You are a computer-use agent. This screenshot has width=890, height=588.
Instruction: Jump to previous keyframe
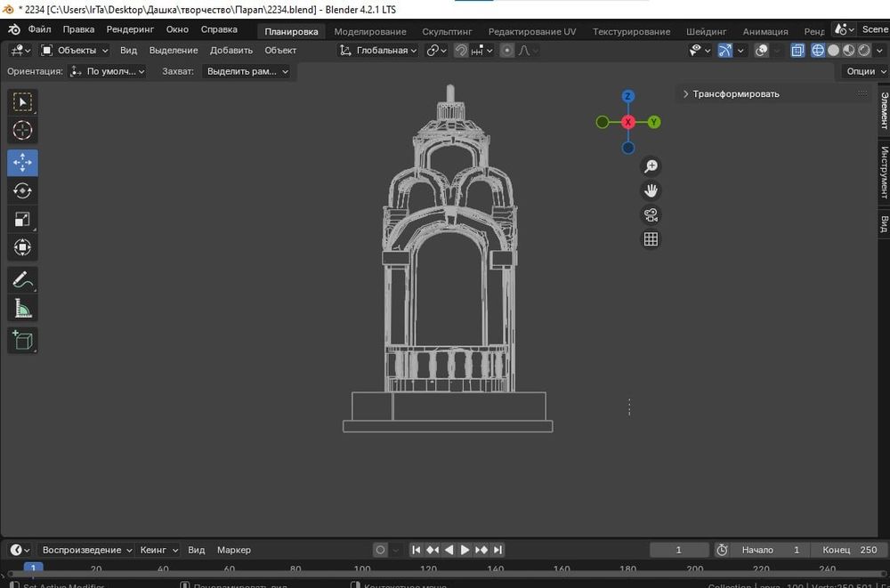pos(433,550)
